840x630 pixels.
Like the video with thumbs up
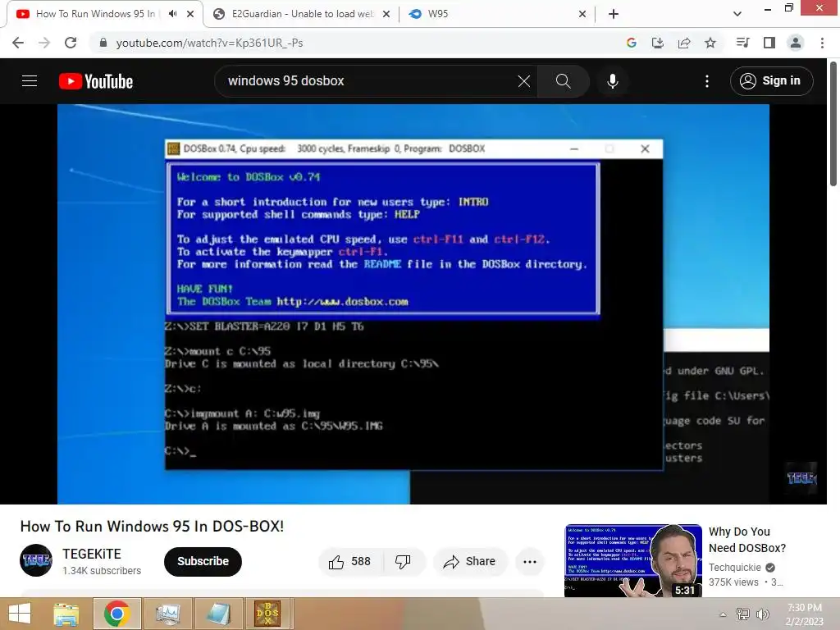click(x=351, y=561)
